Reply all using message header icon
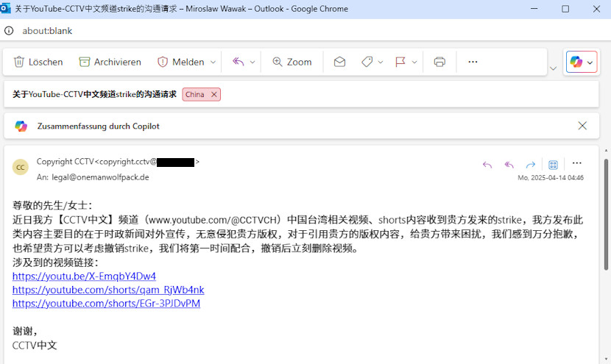611x364 pixels. [509, 165]
